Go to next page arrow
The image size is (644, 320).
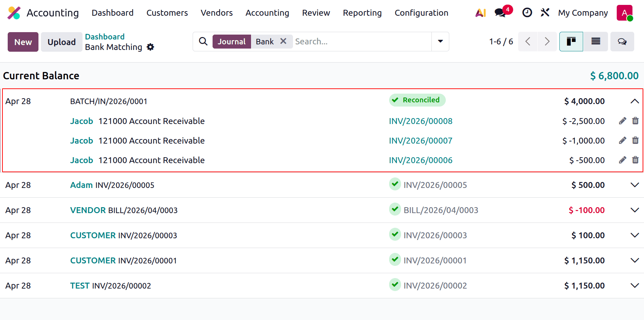pyautogui.click(x=547, y=42)
